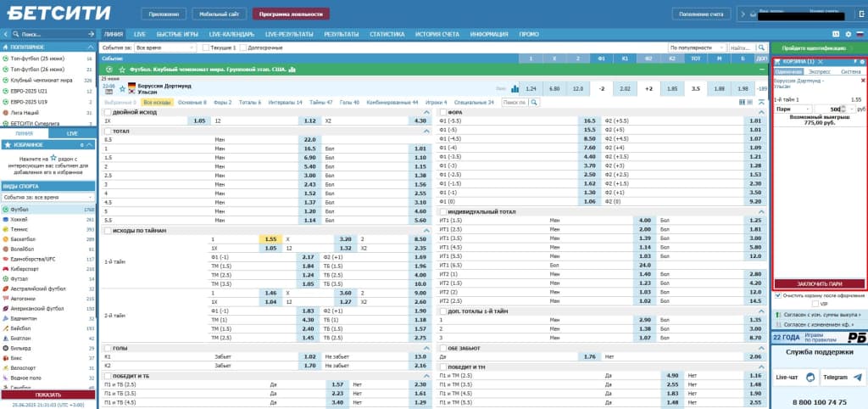The image size is (868, 409).
Task: Click the Betcity logo
Action: [58, 14]
